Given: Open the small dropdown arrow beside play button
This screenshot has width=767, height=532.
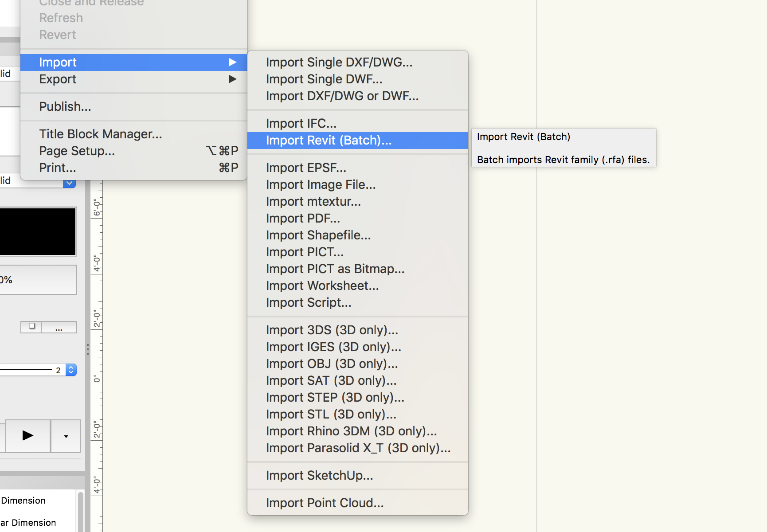Looking at the screenshot, I should [x=66, y=436].
